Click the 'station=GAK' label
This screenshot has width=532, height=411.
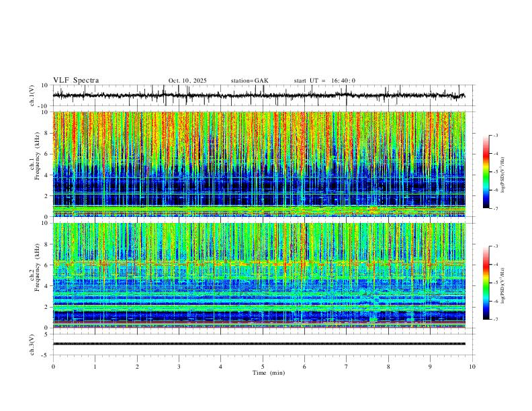249,81
